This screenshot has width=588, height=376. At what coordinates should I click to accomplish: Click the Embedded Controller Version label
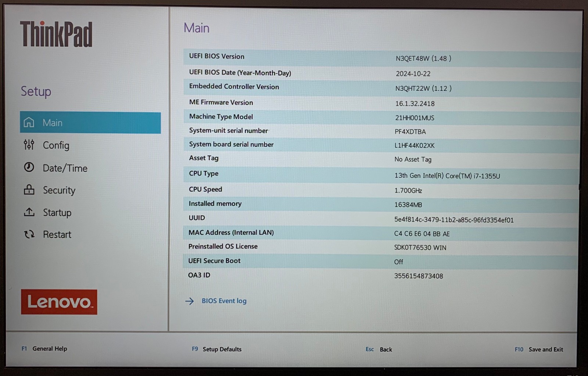(x=234, y=87)
